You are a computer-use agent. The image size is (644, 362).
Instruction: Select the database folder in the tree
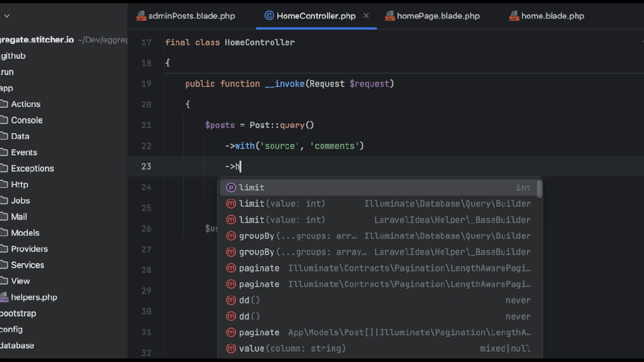[x=17, y=345]
